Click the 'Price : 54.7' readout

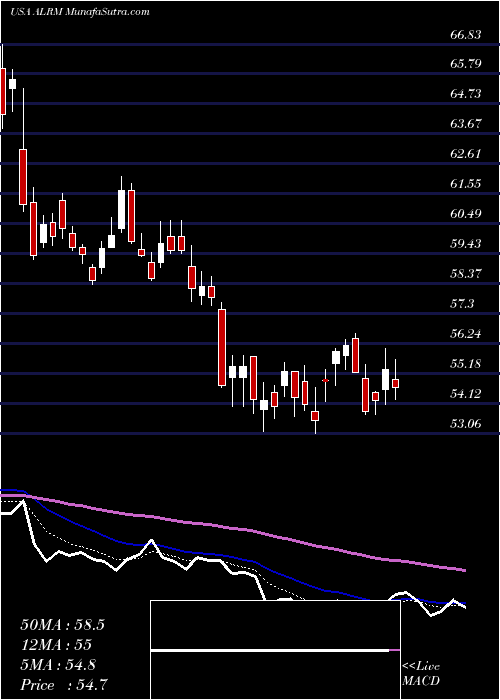click(x=64, y=684)
